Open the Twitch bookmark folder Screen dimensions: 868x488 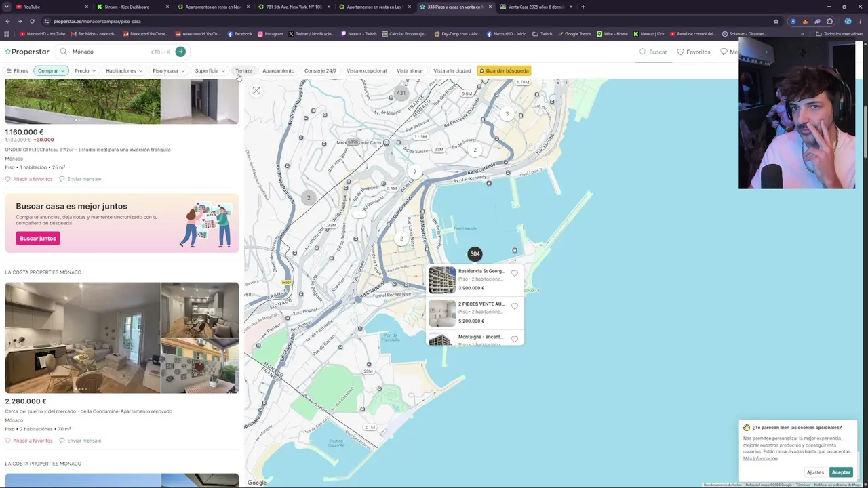point(542,34)
